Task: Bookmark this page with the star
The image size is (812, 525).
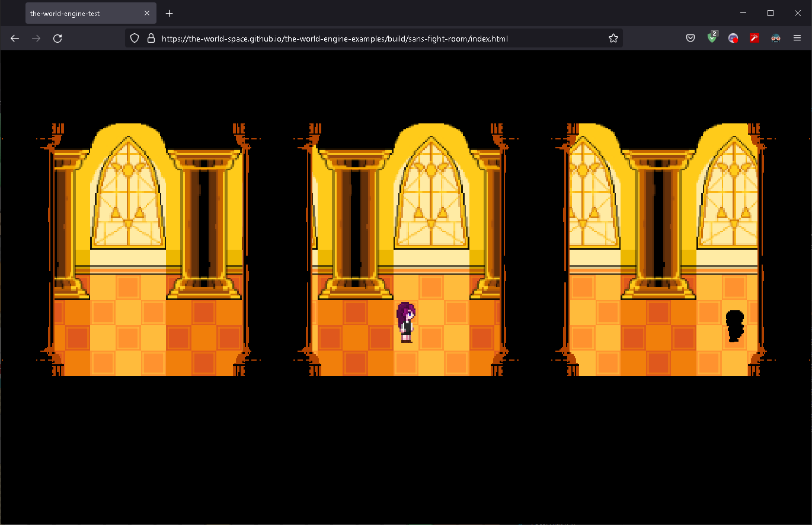Action: click(613, 38)
